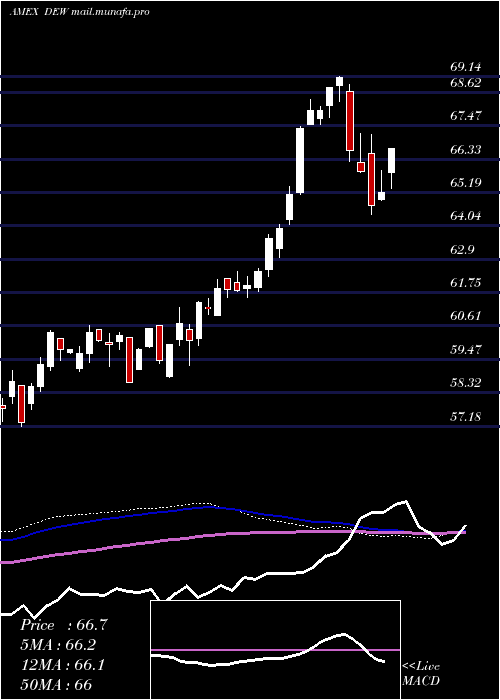
Task: Click the <<Live MACD label
Action: (x=421, y=674)
